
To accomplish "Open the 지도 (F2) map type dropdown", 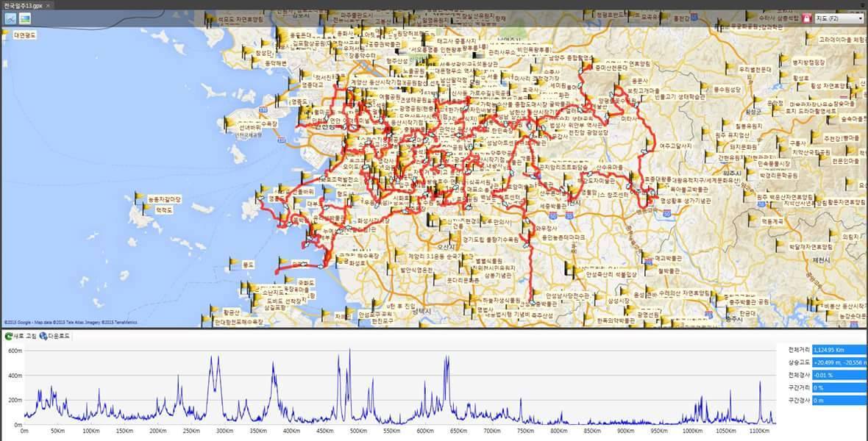I will click(839, 18).
